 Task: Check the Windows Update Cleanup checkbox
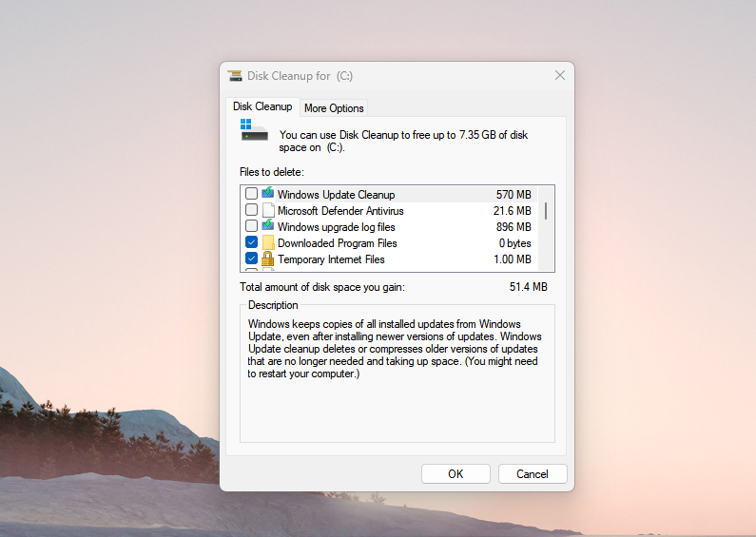click(x=251, y=194)
